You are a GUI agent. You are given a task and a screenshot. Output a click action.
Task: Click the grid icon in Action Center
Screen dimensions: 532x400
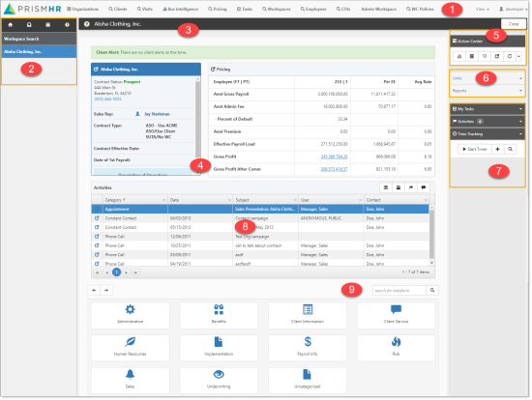[472, 56]
